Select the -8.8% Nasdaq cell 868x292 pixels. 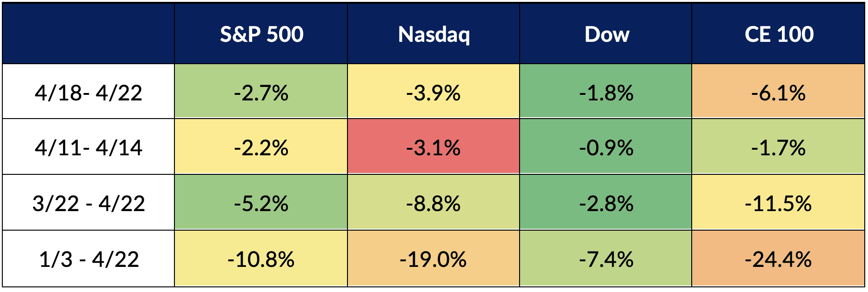[x=434, y=203]
